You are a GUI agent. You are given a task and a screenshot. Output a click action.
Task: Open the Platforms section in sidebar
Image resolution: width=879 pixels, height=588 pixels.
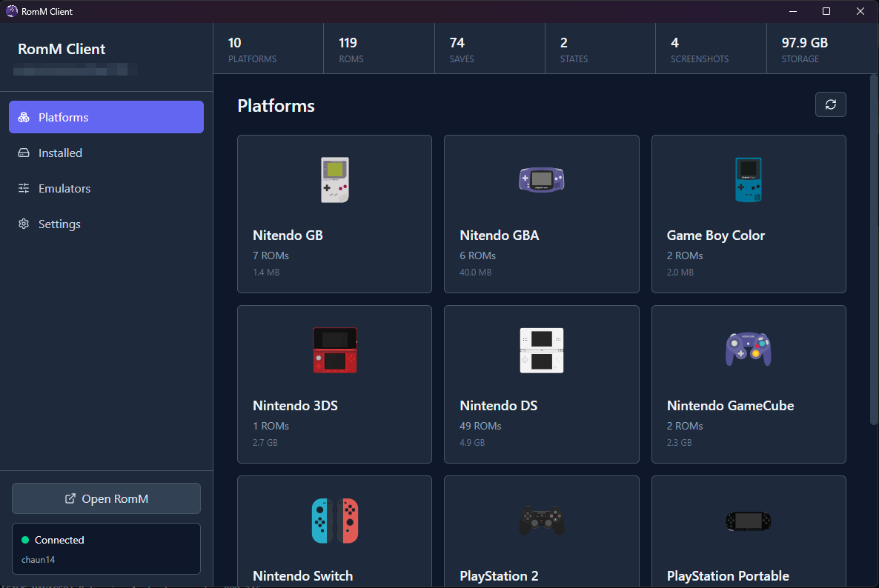tap(106, 117)
